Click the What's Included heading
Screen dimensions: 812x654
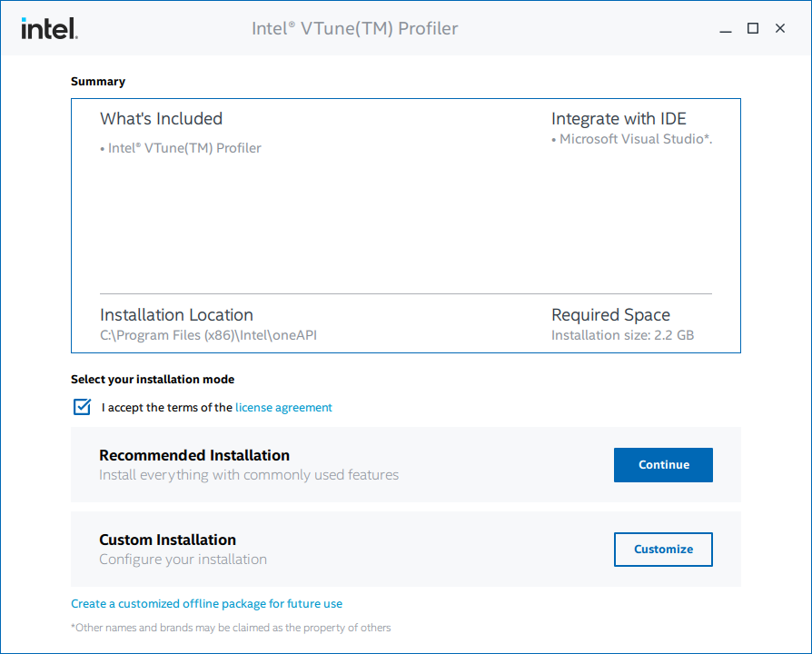point(161,119)
